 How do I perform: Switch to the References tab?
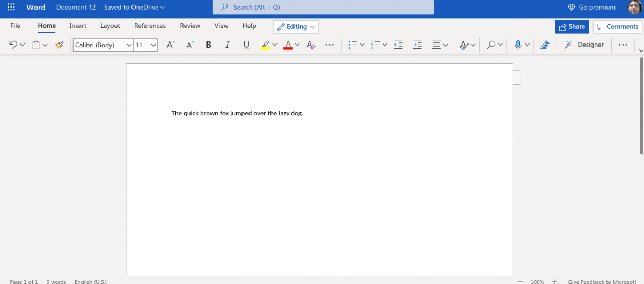click(x=150, y=26)
